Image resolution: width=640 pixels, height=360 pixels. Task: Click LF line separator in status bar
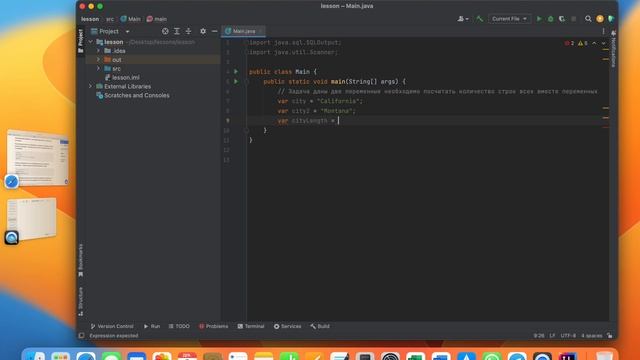[x=552, y=336]
